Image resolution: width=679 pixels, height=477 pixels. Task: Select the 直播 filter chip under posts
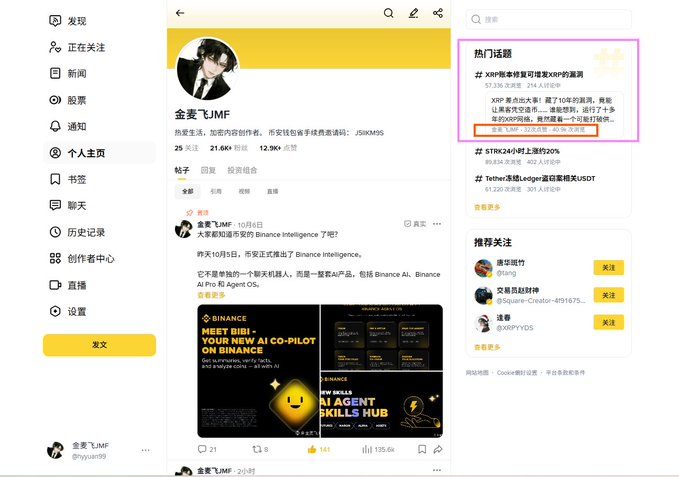click(272, 191)
